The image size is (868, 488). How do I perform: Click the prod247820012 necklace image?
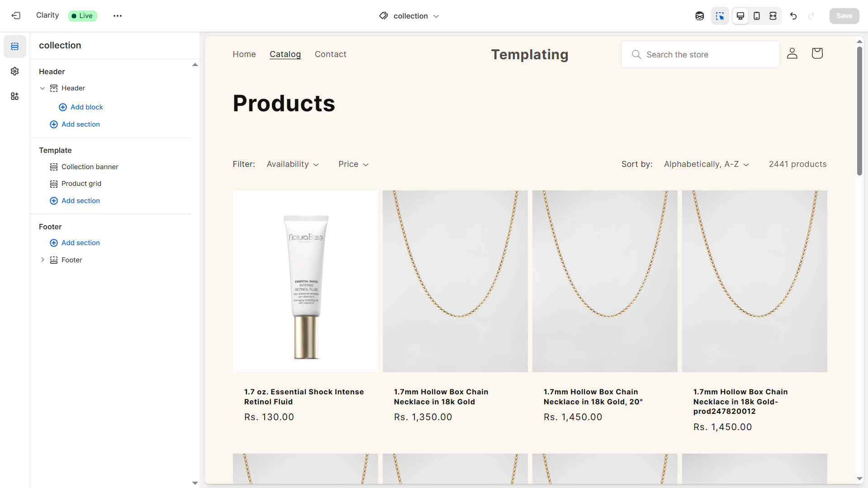[x=754, y=281]
